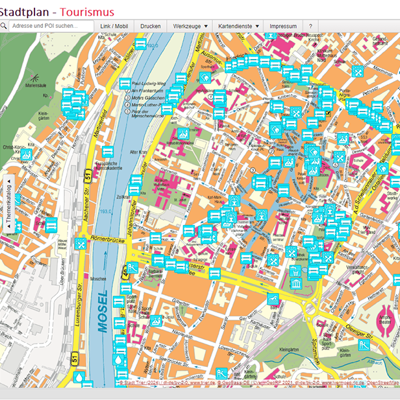Viewport: 400px width, 400px height.
Task: Click the Drucken print button
Action: [150, 26]
